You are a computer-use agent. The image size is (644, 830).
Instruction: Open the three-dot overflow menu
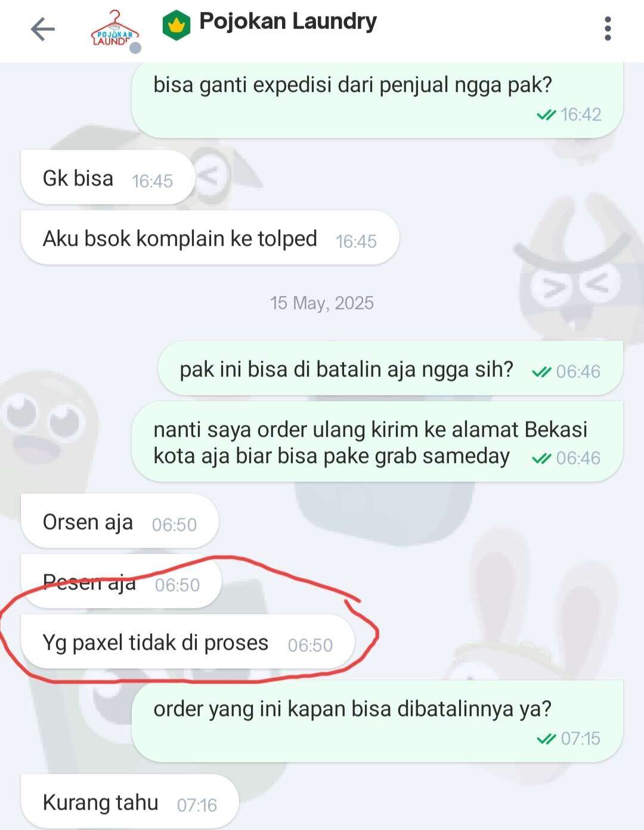pyautogui.click(x=608, y=29)
